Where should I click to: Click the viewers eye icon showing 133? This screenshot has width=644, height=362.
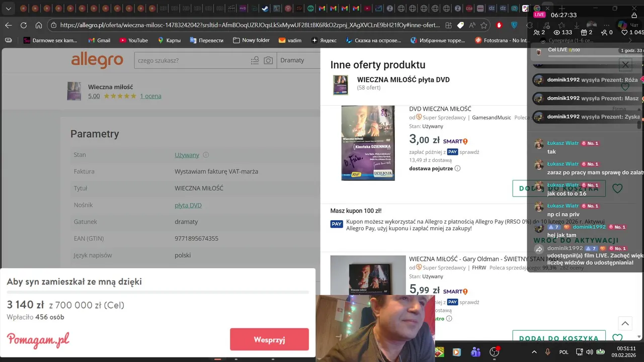[x=556, y=32]
